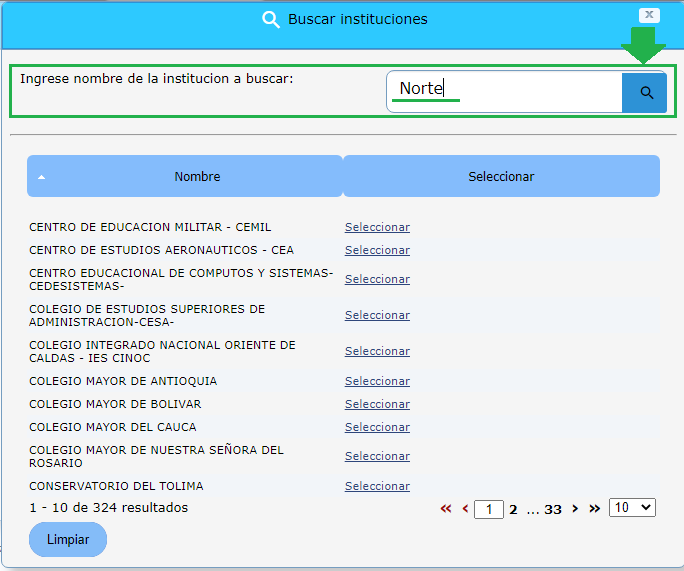The height and width of the screenshot is (571, 684).
Task: Select Colegio Mayor del Cauca
Action: pos(377,427)
